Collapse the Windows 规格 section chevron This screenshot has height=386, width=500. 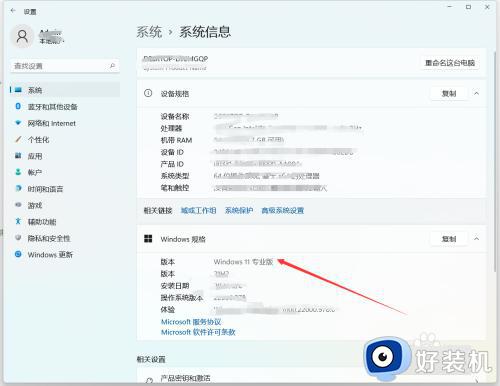[477, 239]
